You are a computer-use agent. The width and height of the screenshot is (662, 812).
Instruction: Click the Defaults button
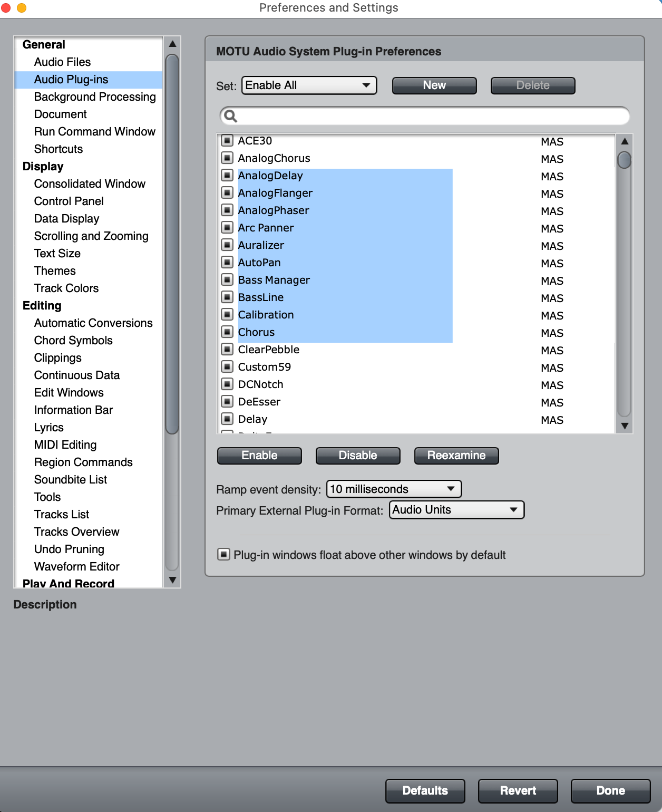coord(425,791)
